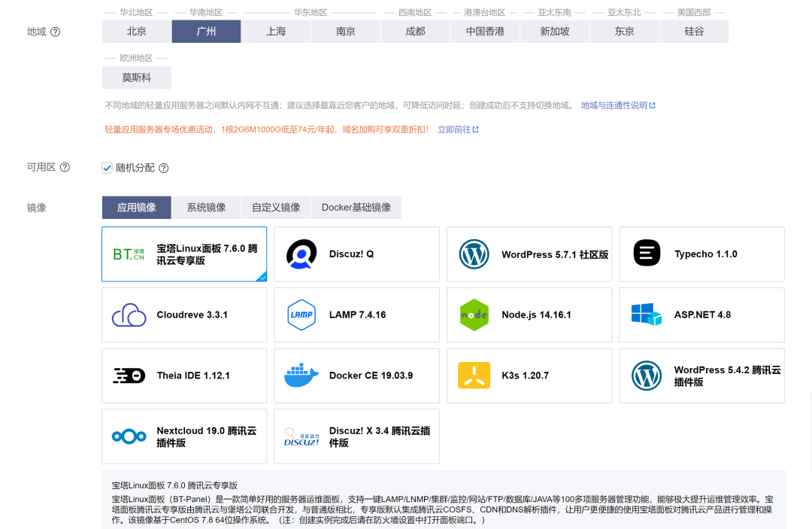Click the LAMP hexagon icon
Image resolution: width=812 pixels, height=529 pixels.
click(x=301, y=315)
